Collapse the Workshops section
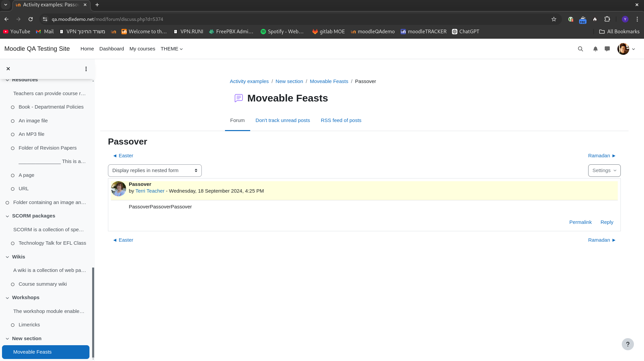This screenshot has height=361, width=644. pyautogui.click(x=7, y=298)
